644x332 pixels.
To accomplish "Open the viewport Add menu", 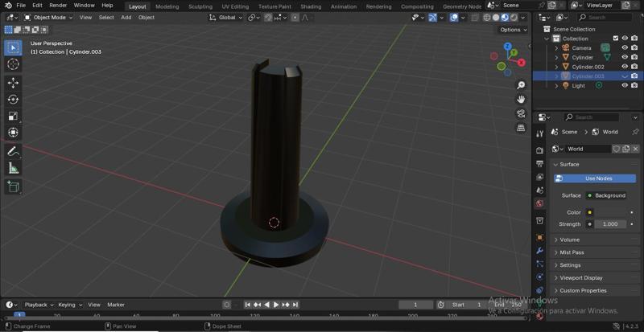I will click(126, 18).
